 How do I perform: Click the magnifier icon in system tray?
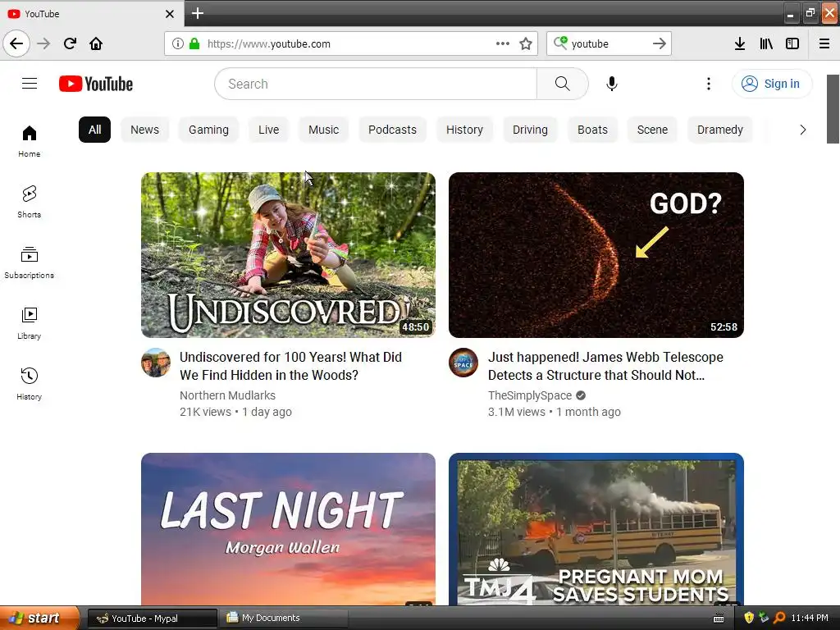click(779, 618)
